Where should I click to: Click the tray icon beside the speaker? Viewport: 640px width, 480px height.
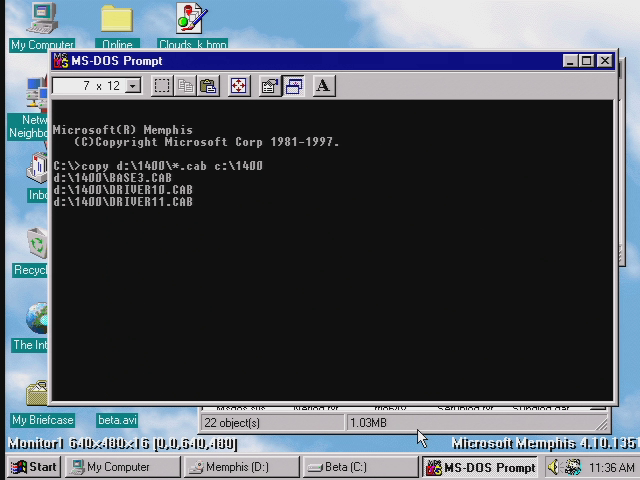(573, 467)
